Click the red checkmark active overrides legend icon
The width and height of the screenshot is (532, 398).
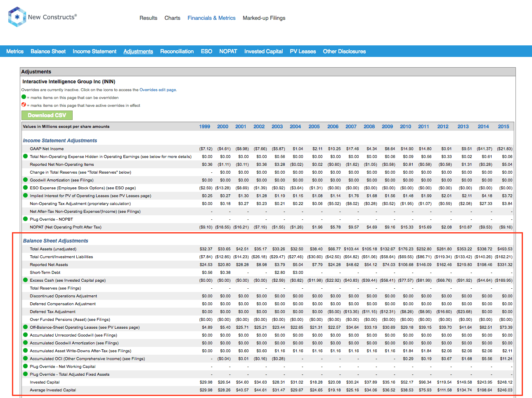pos(24,105)
